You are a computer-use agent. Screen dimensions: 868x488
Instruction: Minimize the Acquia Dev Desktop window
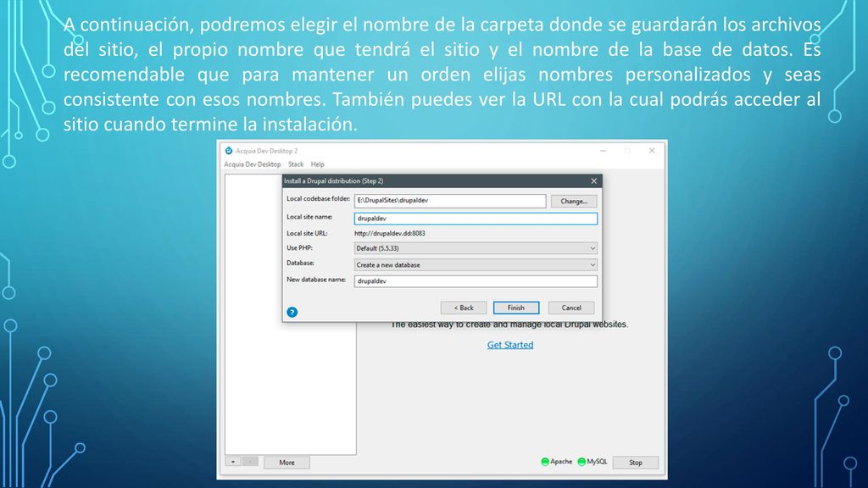tap(604, 151)
